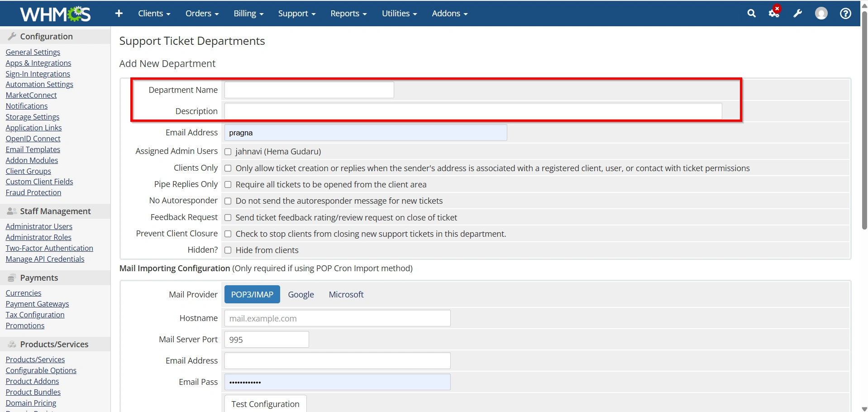
Task: Open Addon Modules link
Action: [x=32, y=160]
